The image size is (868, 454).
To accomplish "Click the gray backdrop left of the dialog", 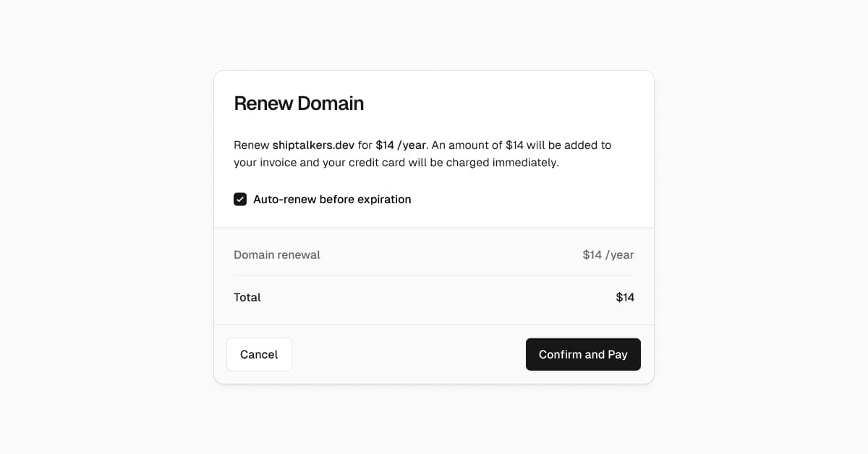I will tap(109, 227).
